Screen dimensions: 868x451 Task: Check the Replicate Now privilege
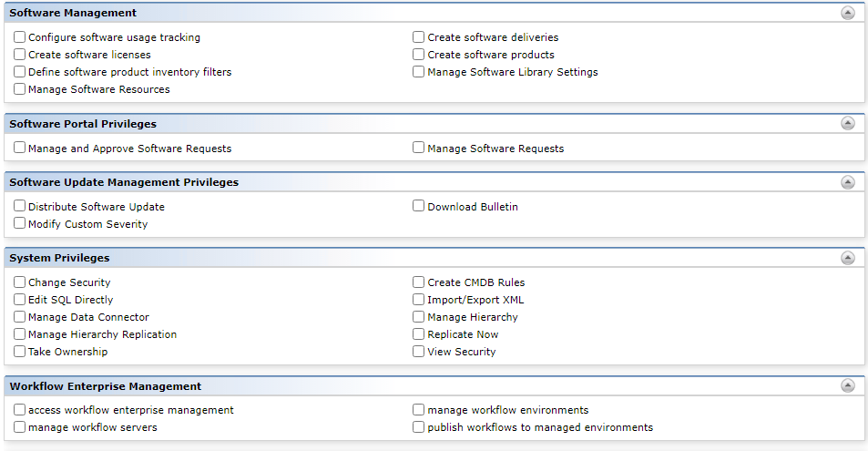pyautogui.click(x=418, y=334)
